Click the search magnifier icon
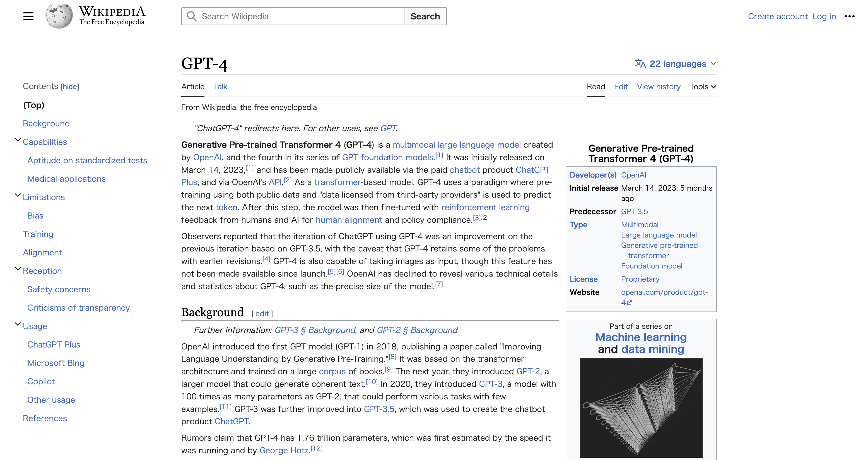The height and width of the screenshot is (460, 868). pos(191,16)
